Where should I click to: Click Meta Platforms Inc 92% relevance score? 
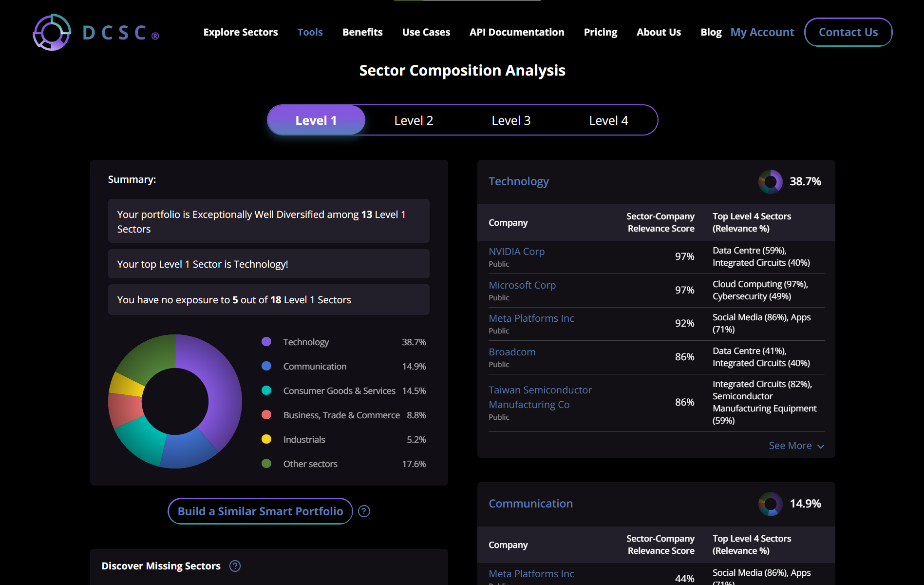pos(684,323)
